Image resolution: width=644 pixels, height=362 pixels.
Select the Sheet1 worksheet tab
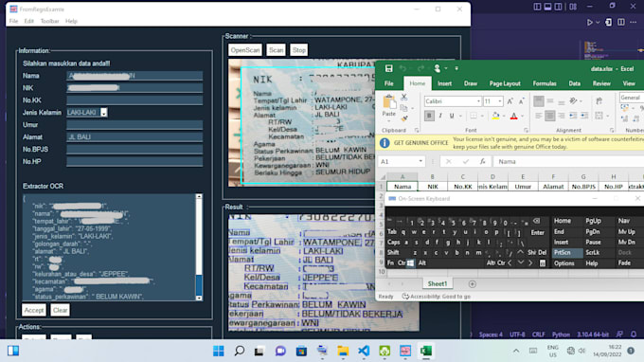click(x=438, y=284)
